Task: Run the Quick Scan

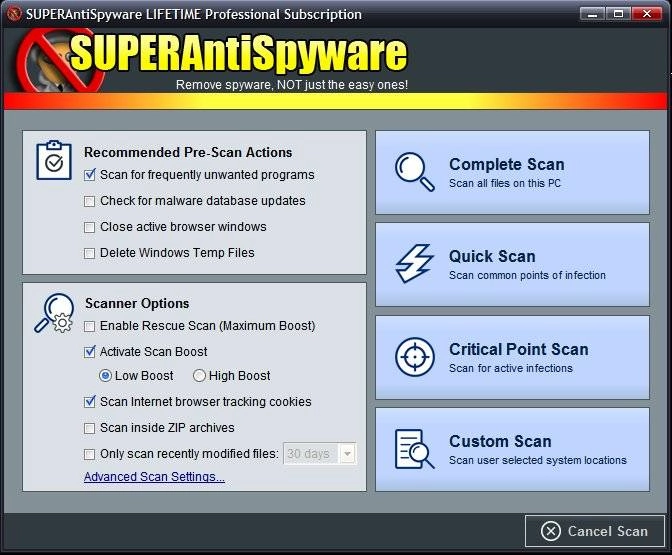Action: click(512, 264)
